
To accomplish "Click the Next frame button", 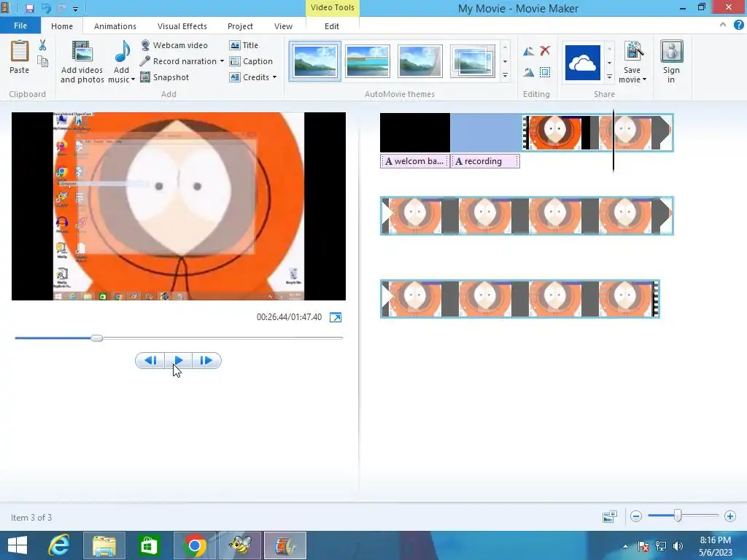I will (x=206, y=360).
